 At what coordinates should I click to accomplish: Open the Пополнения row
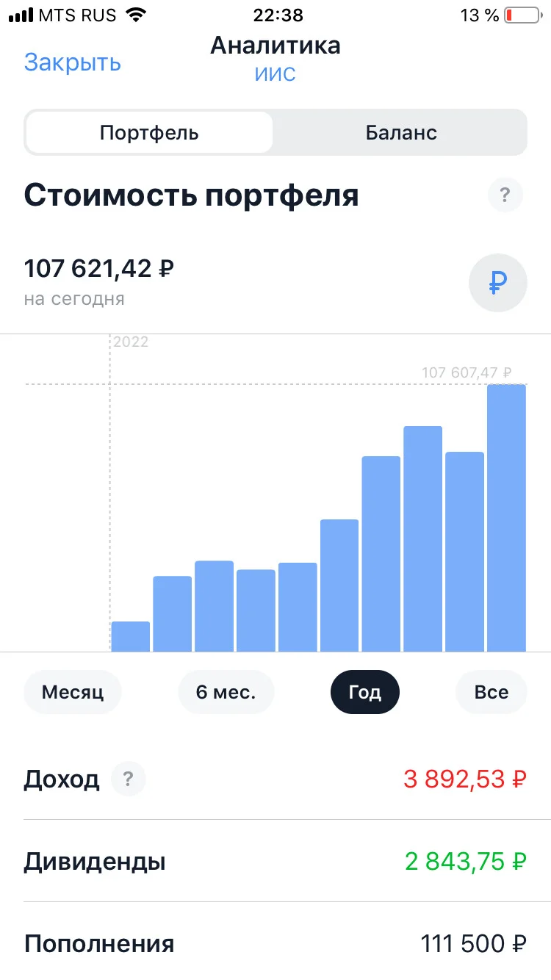point(275,942)
